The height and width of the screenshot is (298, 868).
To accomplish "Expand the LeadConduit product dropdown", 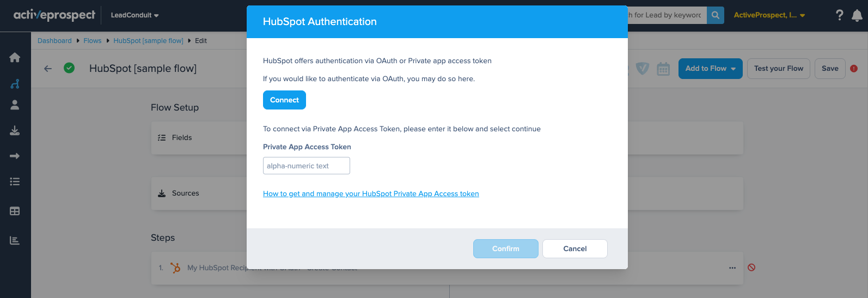I will pos(135,15).
